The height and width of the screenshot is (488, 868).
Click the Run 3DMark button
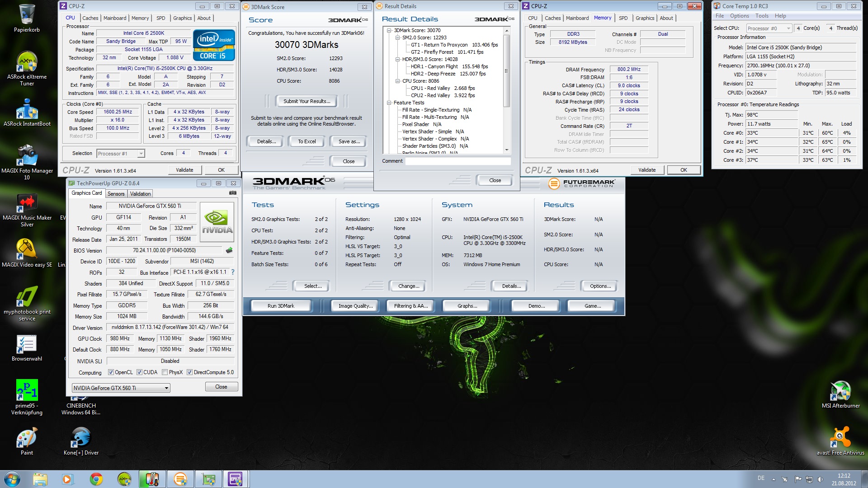[x=281, y=306]
